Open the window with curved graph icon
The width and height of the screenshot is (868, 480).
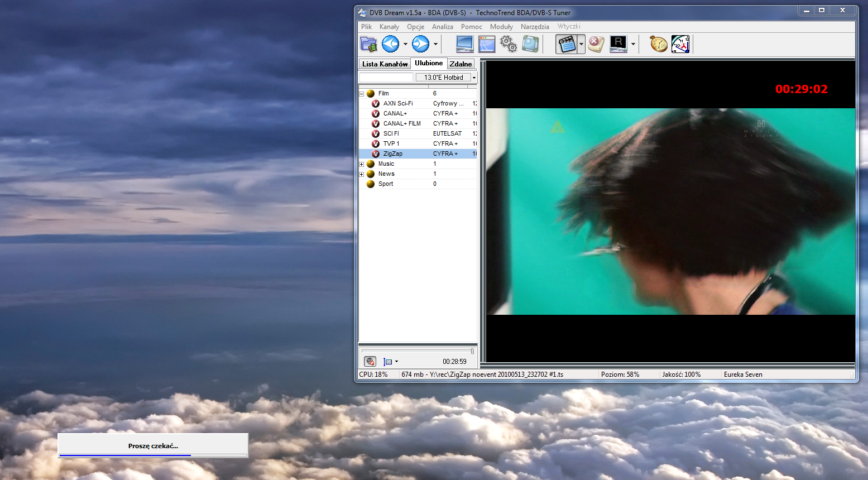(x=487, y=44)
